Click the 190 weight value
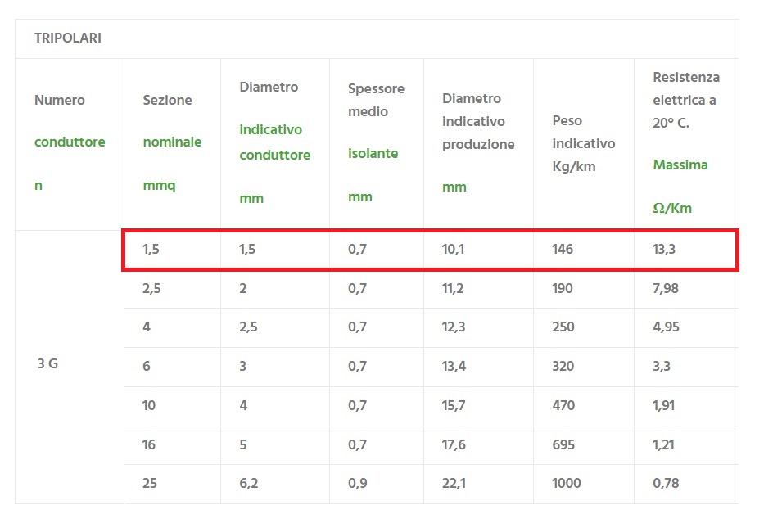The width and height of the screenshot is (764, 532). 563,288
